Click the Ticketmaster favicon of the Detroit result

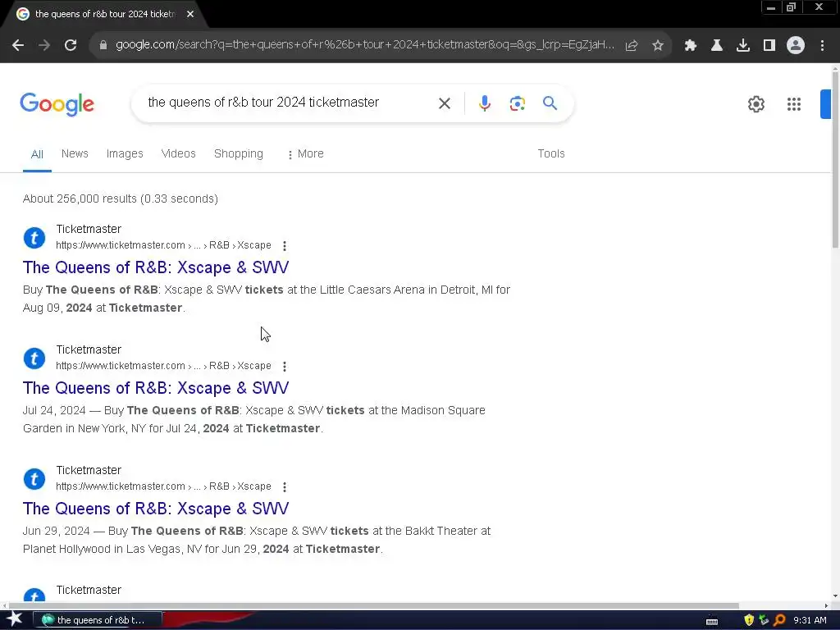pyautogui.click(x=34, y=238)
